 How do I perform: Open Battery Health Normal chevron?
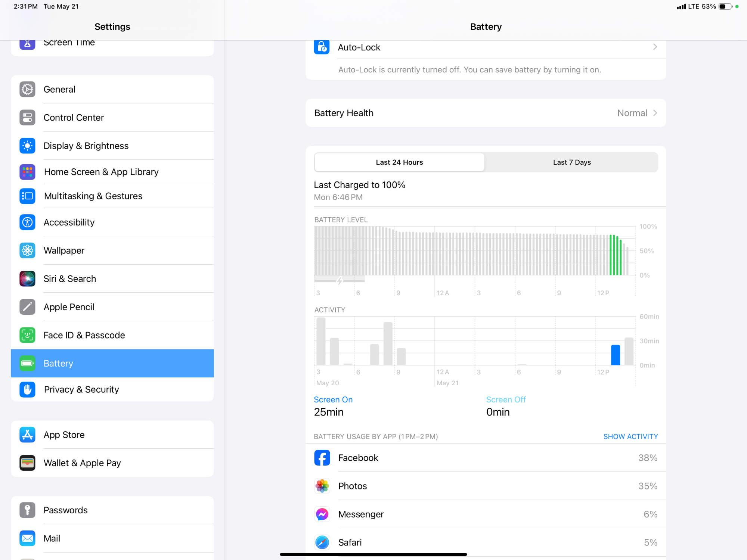click(x=655, y=113)
